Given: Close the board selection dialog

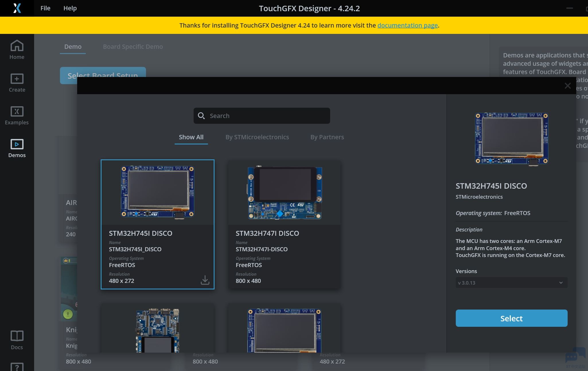Looking at the screenshot, I should (x=567, y=86).
